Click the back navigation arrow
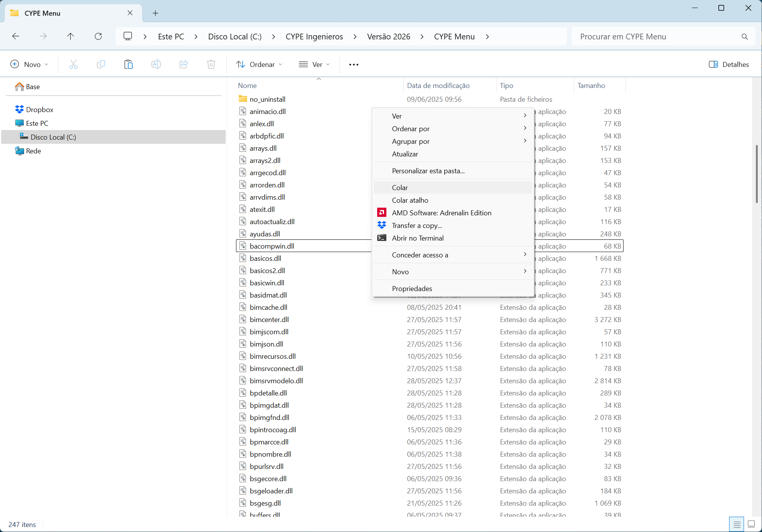 (16, 36)
